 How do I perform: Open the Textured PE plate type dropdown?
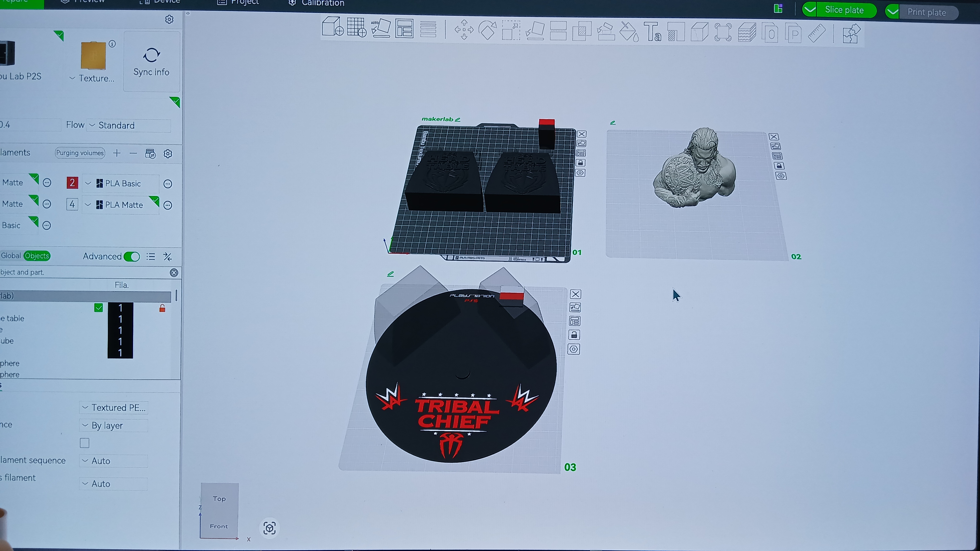(x=114, y=408)
